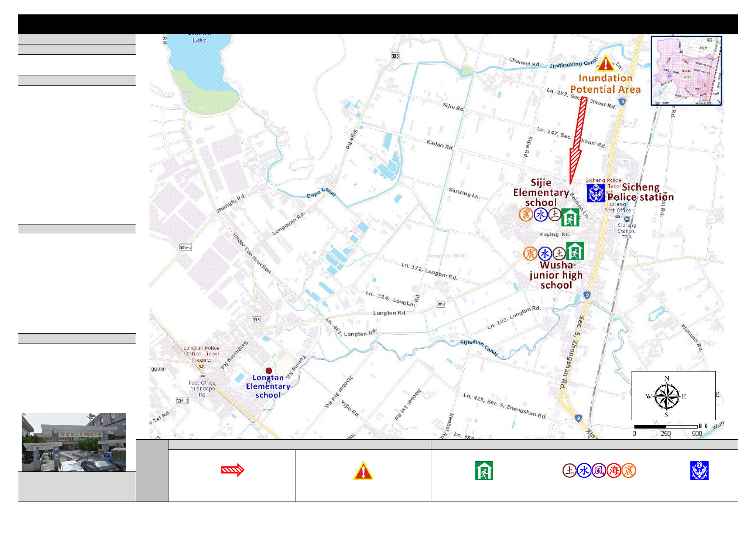The image size is (756, 535).
Task: Click the 'Sanxing Ln.' label
Action: (464, 193)
